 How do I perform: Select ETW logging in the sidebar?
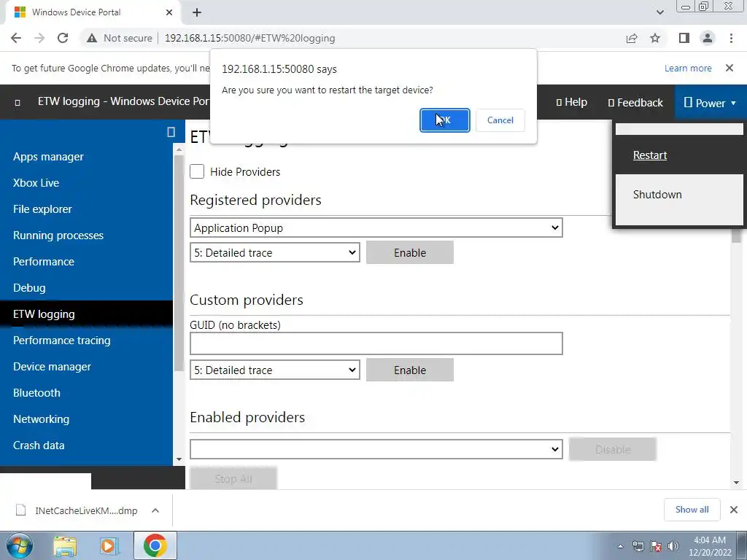coord(86,314)
